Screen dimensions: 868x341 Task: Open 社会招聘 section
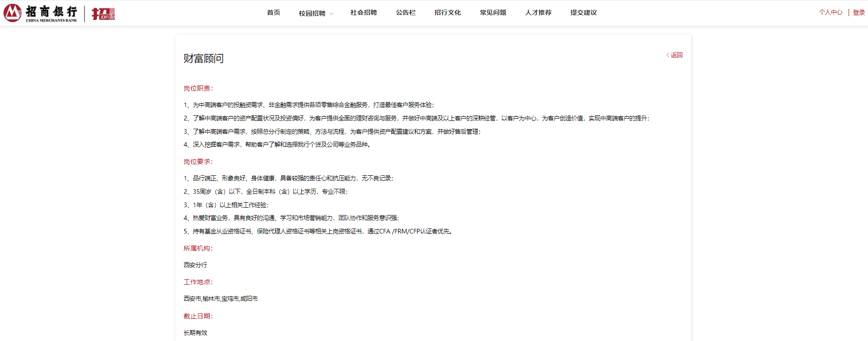364,12
